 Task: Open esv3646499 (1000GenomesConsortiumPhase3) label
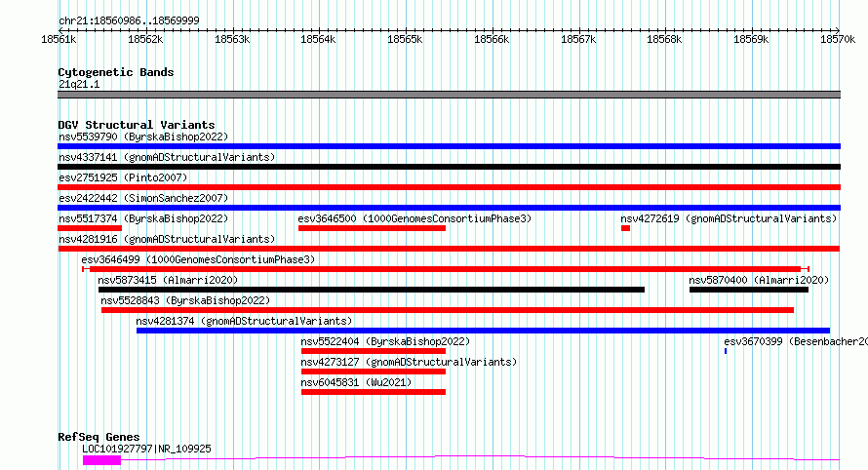(x=198, y=259)
